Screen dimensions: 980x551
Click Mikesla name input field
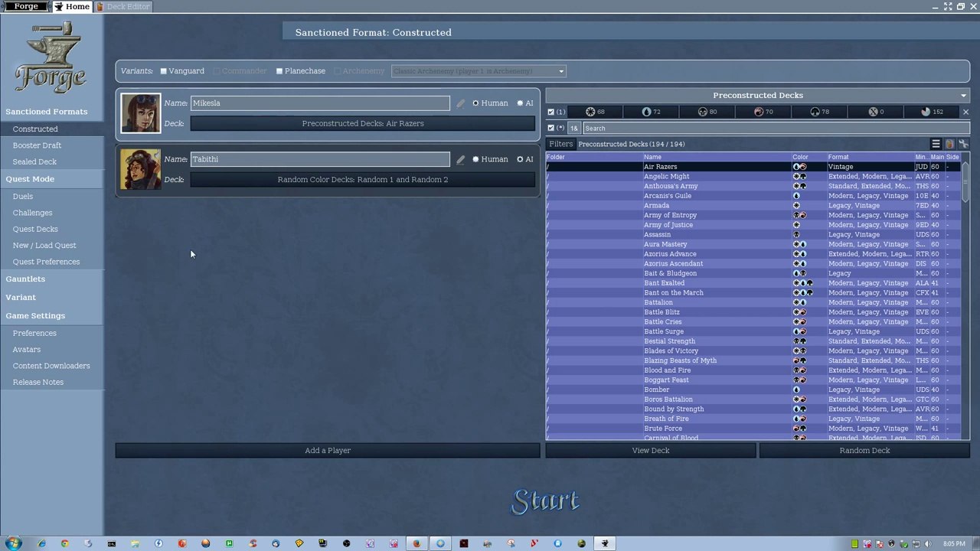point(320,103)
